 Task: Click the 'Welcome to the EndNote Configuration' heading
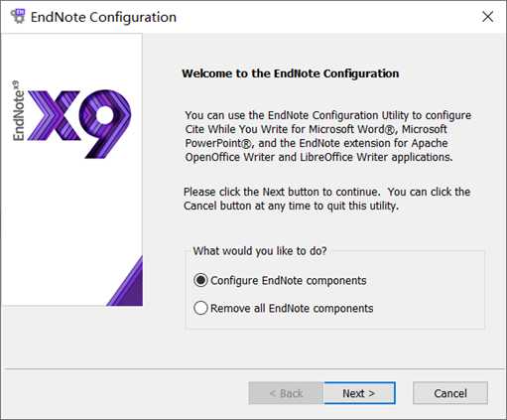[291, 73]
